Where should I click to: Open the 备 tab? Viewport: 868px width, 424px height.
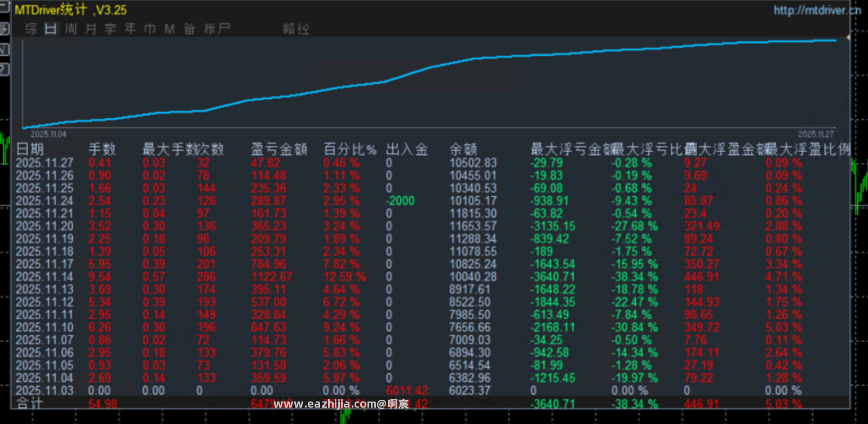click(x=189, y=29)
